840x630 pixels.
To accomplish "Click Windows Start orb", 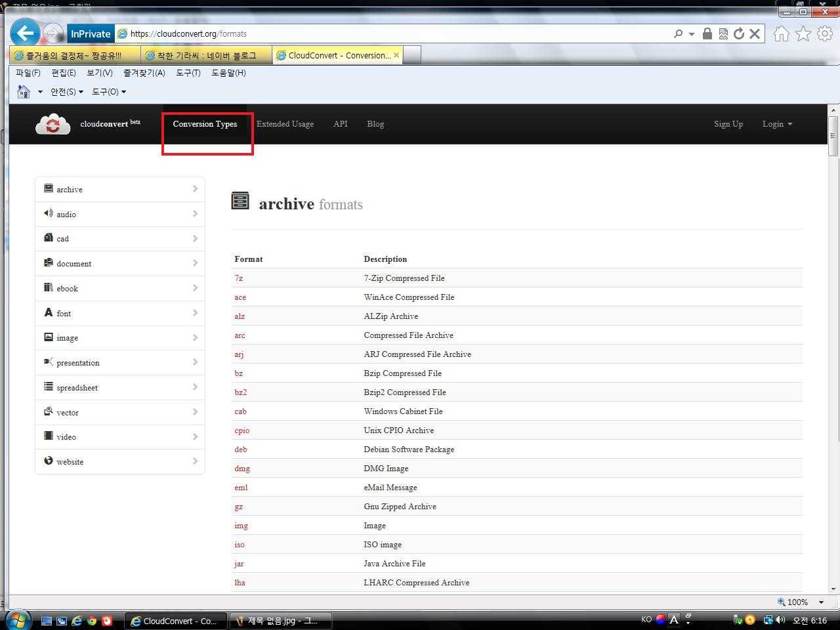I will click(x=18, y=619).
